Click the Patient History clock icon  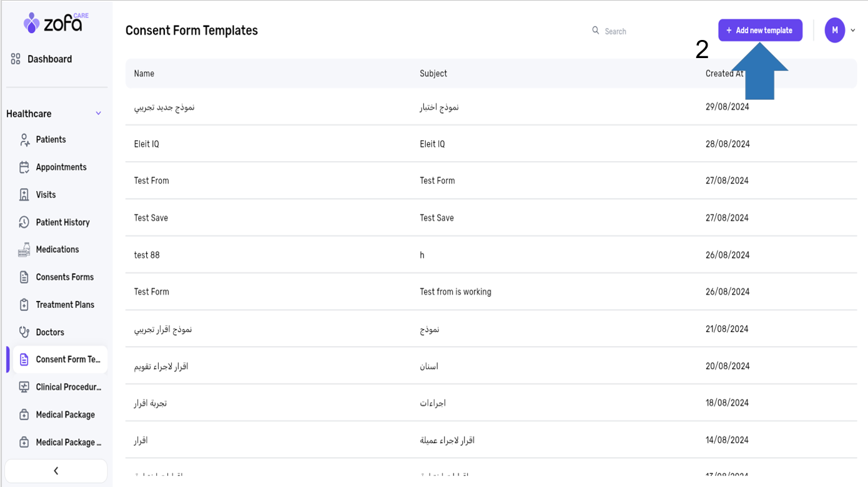click(x=24, y=222)
